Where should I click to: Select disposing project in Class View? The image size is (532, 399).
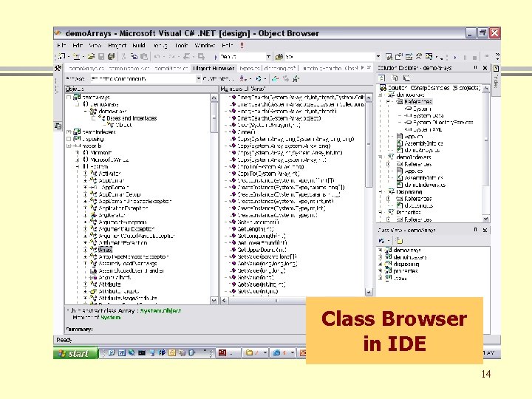406,264
